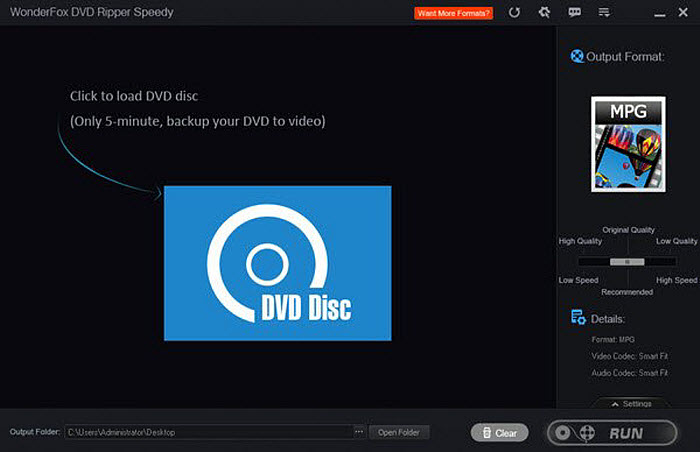This screenshot has width=700, height=452.
Task: Start ripping with the RUN button
Action: point(612,433)
